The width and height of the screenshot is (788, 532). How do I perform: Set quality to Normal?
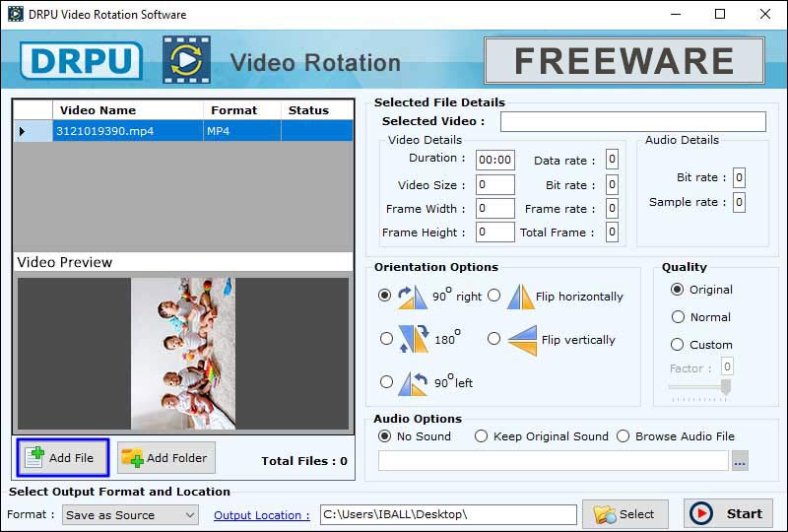[x=678, y=317]
